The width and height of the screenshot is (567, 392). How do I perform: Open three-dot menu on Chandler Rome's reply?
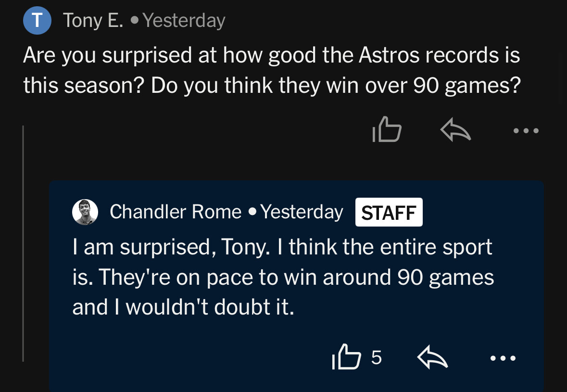click(x=503, y=358)
